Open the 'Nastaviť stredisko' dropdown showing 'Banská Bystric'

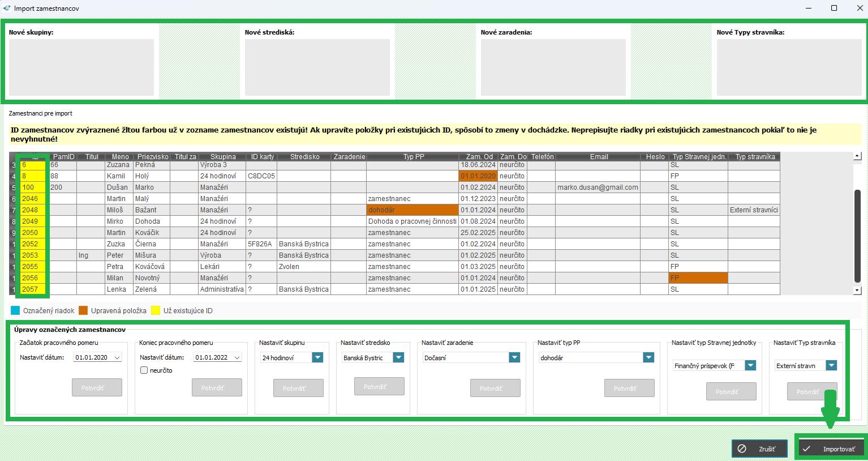399,357
